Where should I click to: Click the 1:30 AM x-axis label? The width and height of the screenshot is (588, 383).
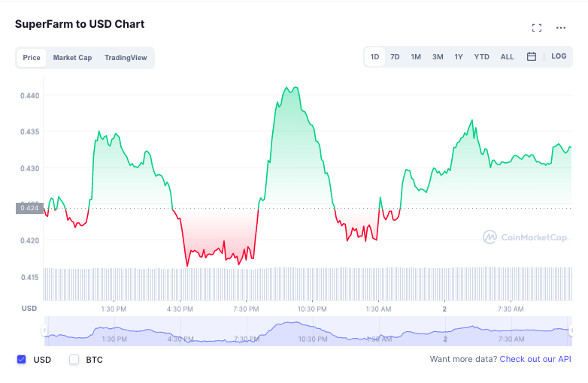tap(378, 309)
